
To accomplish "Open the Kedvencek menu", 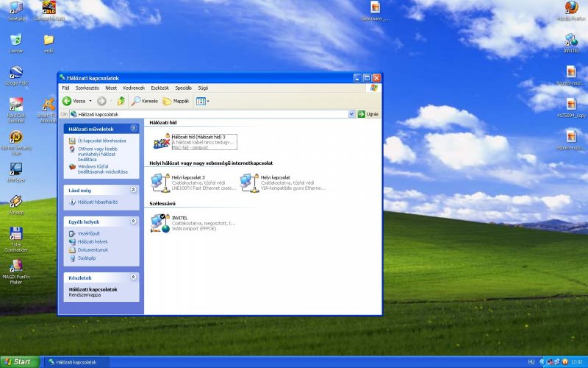I will [x=134, y=88].
